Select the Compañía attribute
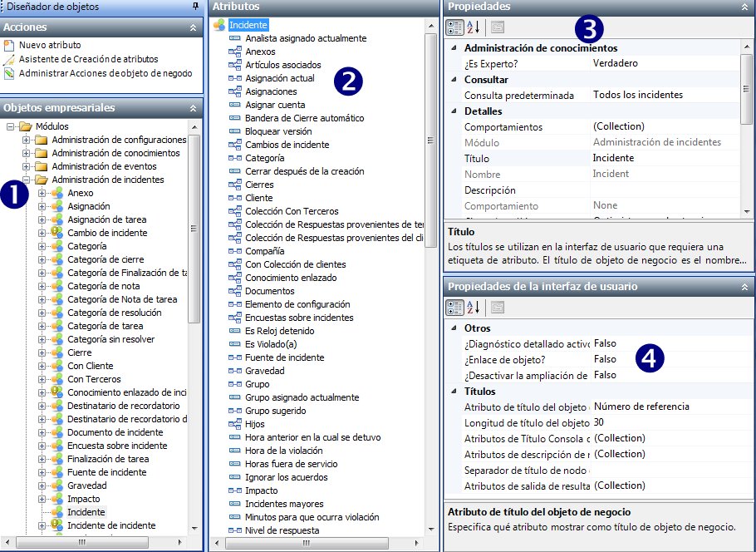This screenshot has width=756, height=552. click(x=265, y=251)
